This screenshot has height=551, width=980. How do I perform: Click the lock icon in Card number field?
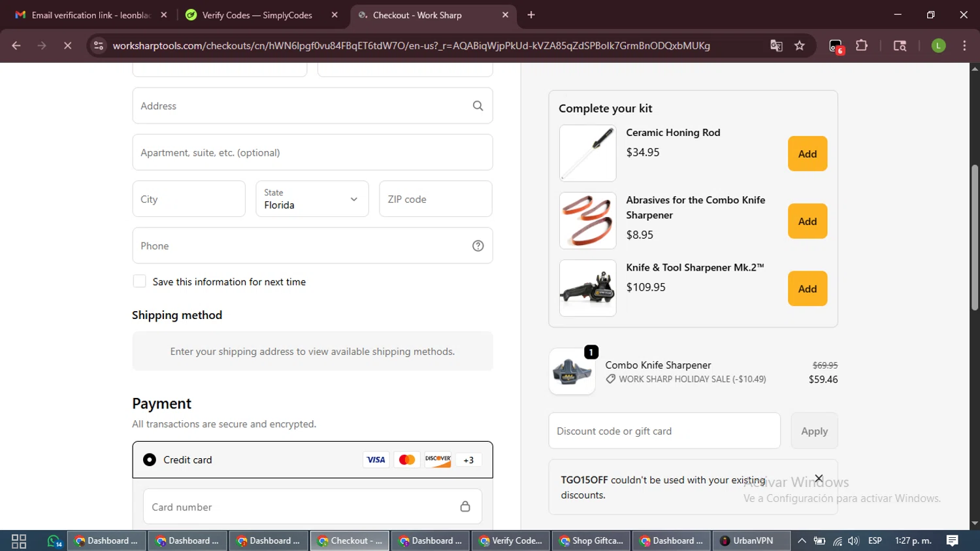[465, 507]
